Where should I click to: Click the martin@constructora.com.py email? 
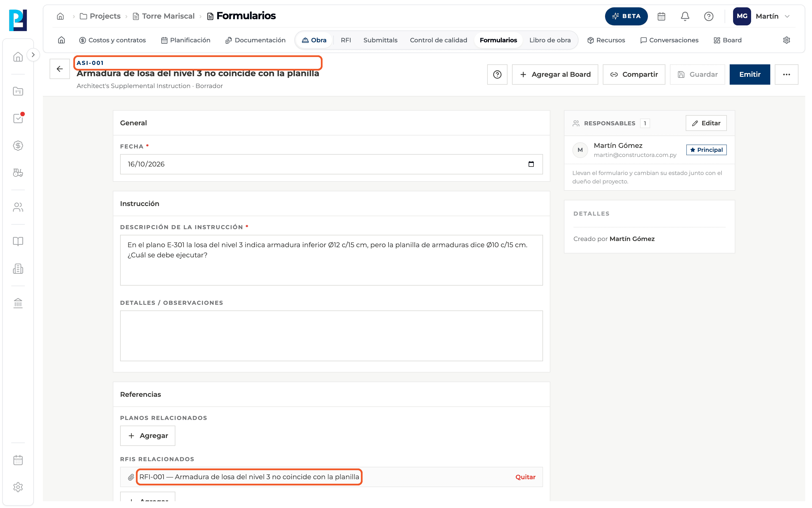635,155
